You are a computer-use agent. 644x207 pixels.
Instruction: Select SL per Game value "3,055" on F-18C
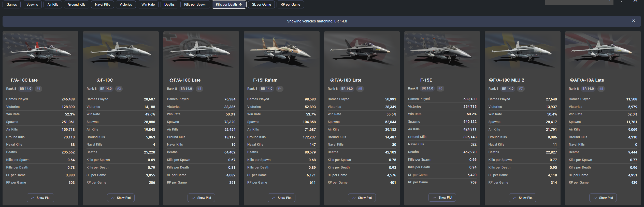(x=150, y=175)
